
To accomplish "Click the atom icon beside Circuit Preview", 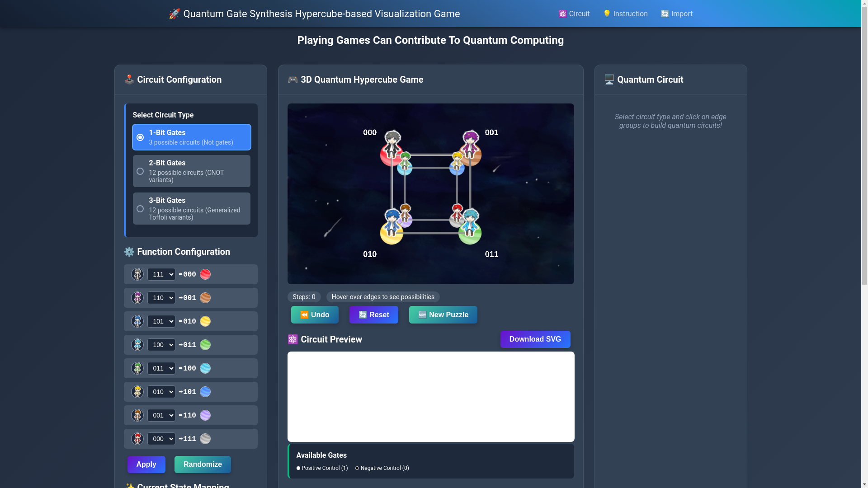I will (293, 339).
